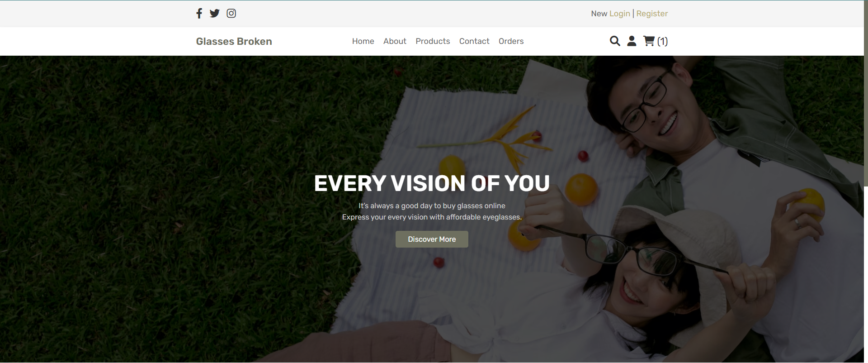Click the Discover More button
The width and height of the screenshot is (868, 363).
(432, 239)
